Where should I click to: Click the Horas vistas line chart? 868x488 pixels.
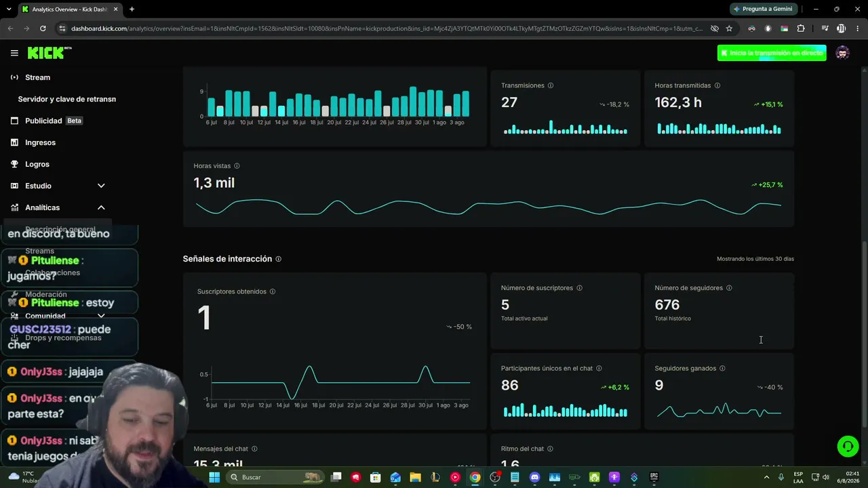point(488,207)
